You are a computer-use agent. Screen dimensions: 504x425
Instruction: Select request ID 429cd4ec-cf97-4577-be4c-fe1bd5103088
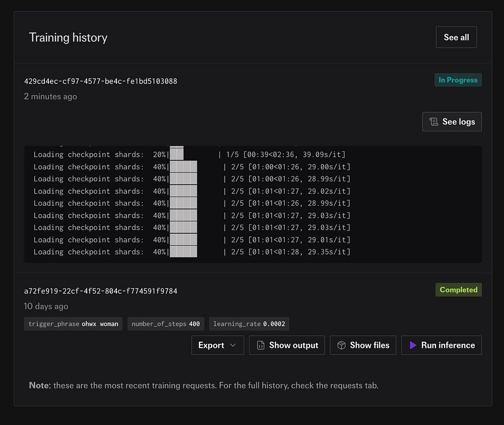pyautogui.click(x=101, y=81)
